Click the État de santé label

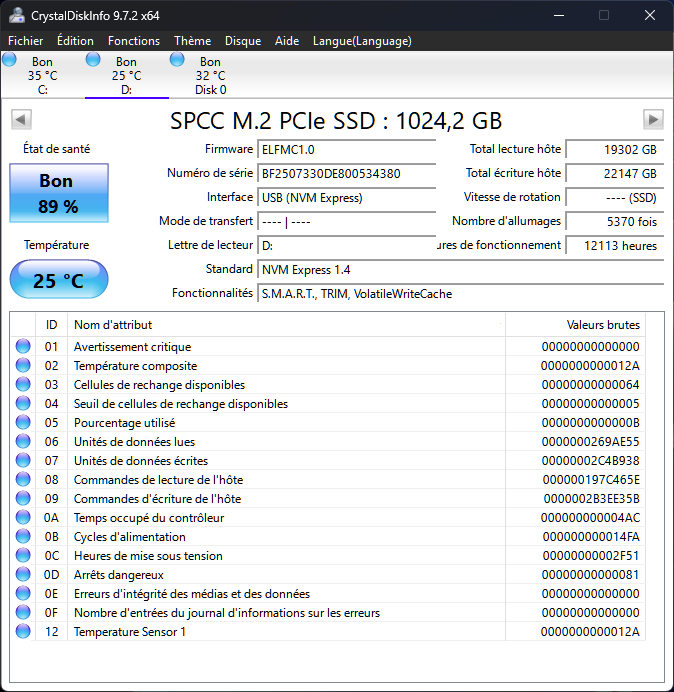pos(56,149)
